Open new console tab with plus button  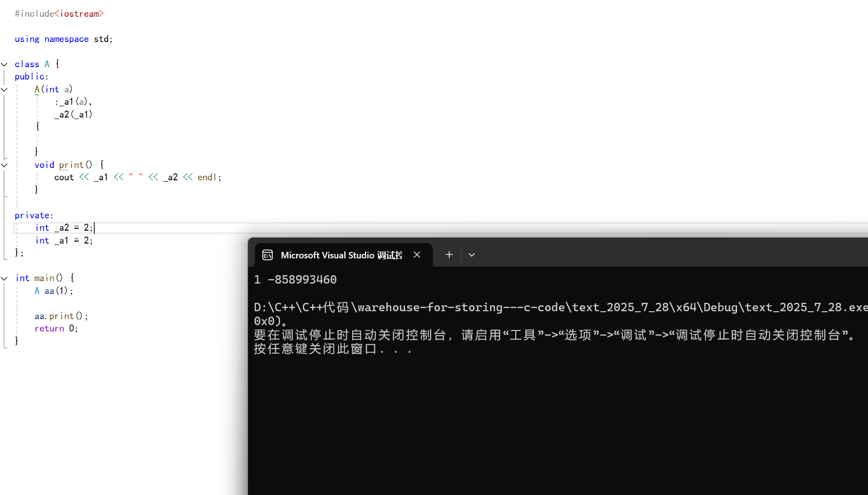pyautogui.click(x=449, y=255)
